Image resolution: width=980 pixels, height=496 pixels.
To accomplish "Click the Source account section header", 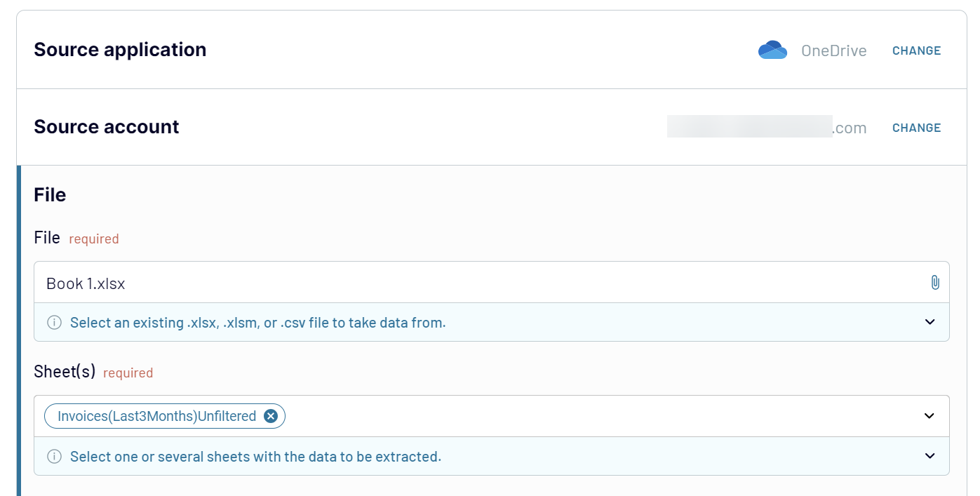I will (x=107, y=127).
